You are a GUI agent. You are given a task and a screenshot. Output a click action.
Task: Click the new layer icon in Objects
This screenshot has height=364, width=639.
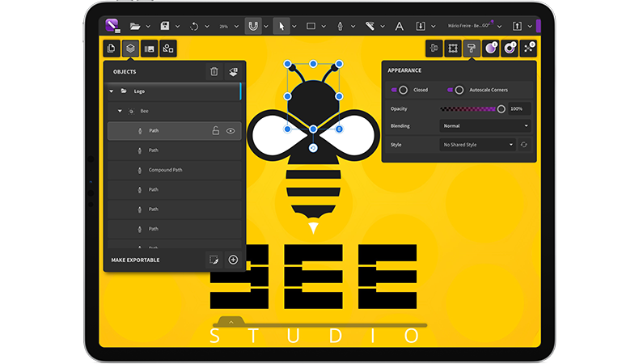[x=233, y=72]
